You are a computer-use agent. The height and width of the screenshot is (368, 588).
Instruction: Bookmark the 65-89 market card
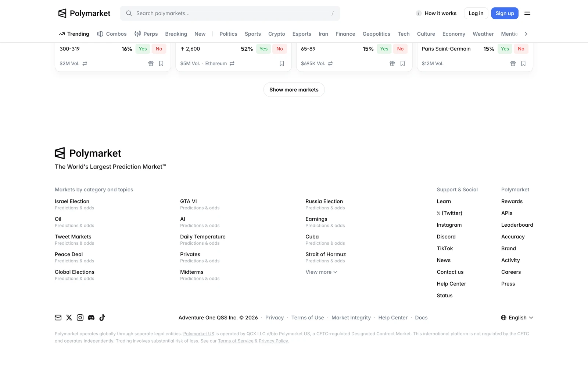click(x=402, y=63)
